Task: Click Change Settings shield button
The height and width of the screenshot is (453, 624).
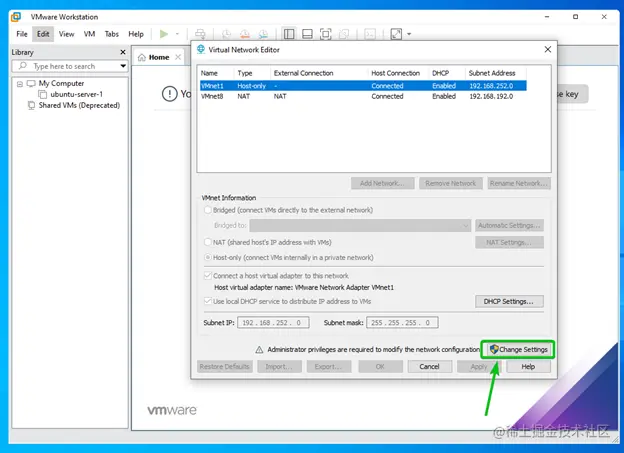Action: (x=518, y=350)
